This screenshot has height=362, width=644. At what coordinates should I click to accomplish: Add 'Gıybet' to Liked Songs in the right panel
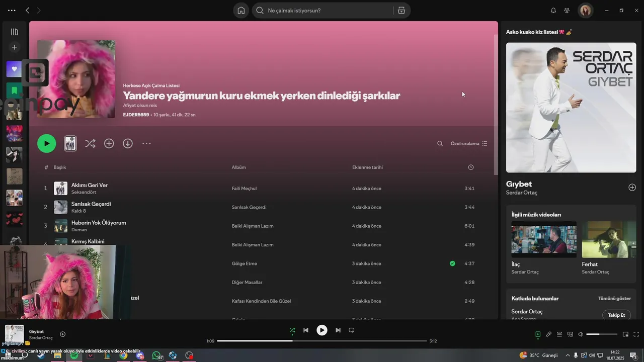click(632, 187)
